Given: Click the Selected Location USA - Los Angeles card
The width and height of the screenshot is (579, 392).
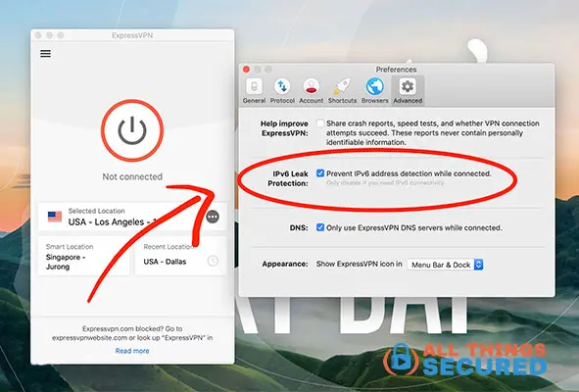Looking at the screenshot, I should 132,217.
